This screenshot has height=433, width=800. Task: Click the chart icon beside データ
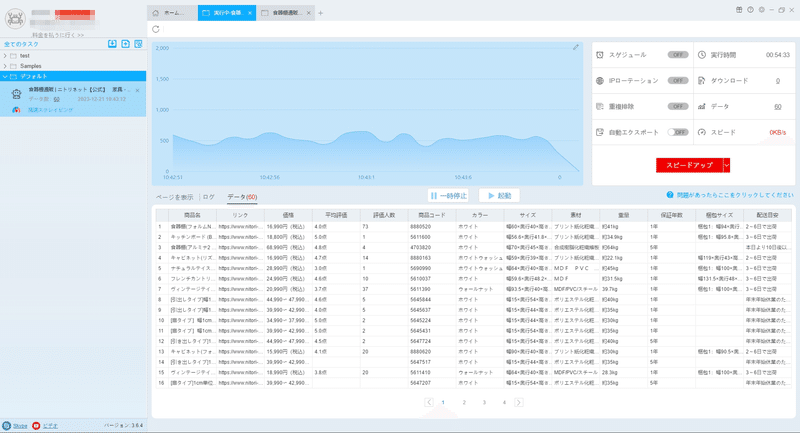702,106
